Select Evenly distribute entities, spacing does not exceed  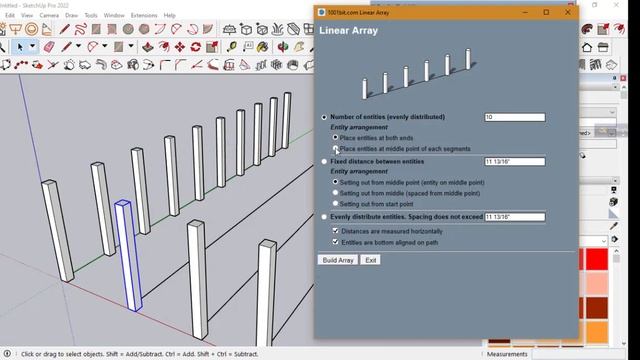(324, 217)
